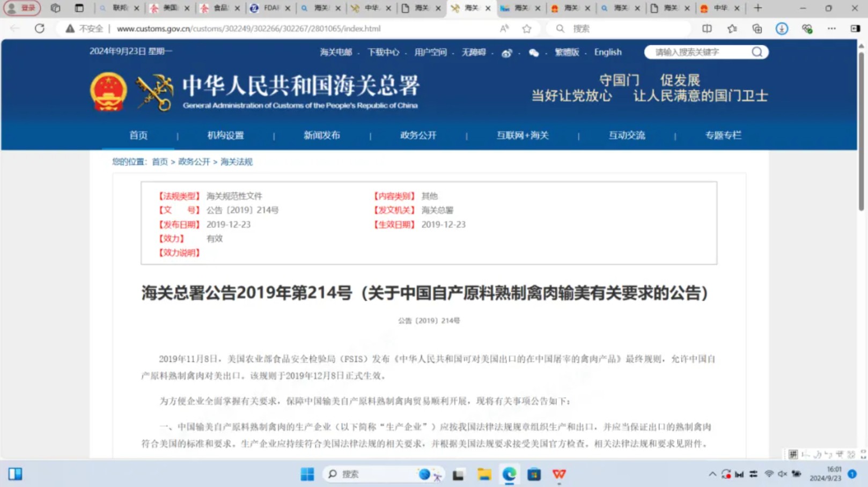
Task: Open the 下载中心 link in the header
Action: (x=384, y=52)
